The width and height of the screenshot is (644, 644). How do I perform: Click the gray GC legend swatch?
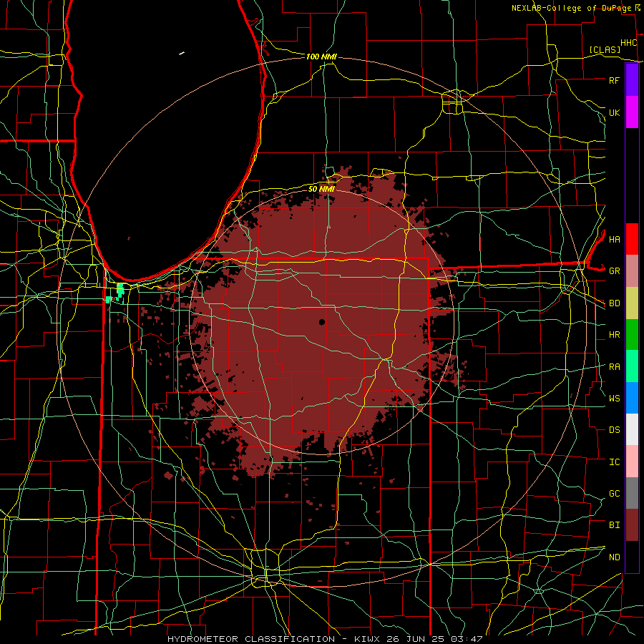[x=632, y=493]
